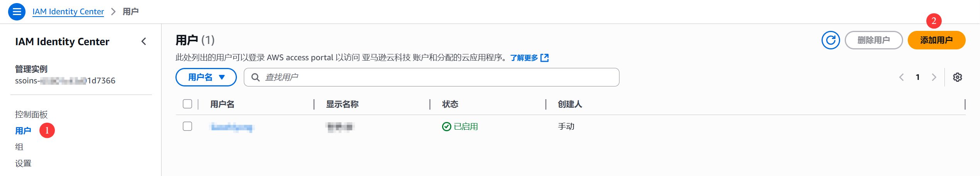Select 用户 in the sidebar navigation

pos(23,131)
